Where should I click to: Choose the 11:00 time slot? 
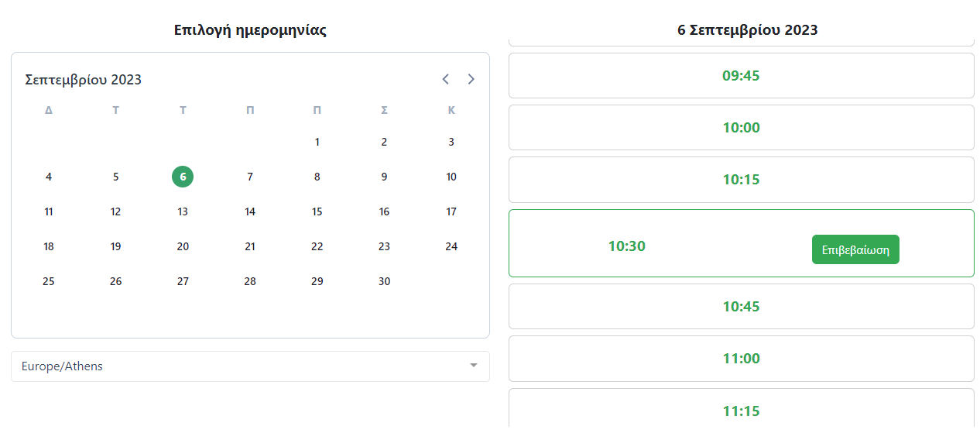click(x=741, y=359)
